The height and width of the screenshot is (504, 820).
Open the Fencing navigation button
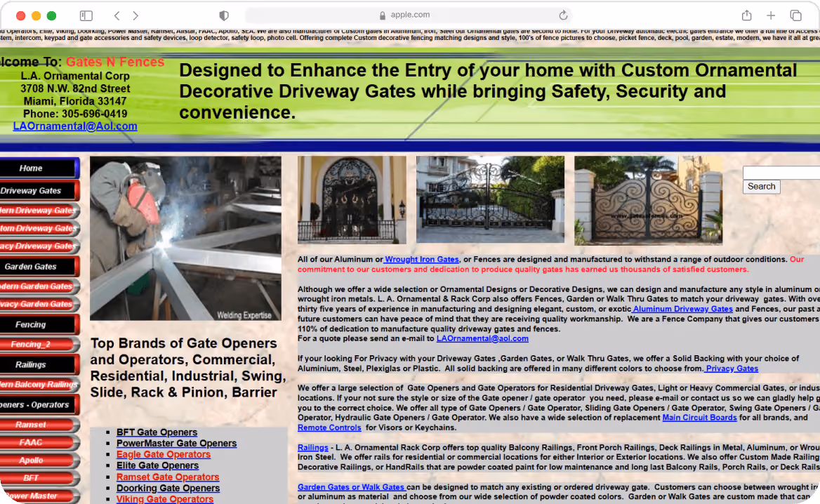click(39, 325)
